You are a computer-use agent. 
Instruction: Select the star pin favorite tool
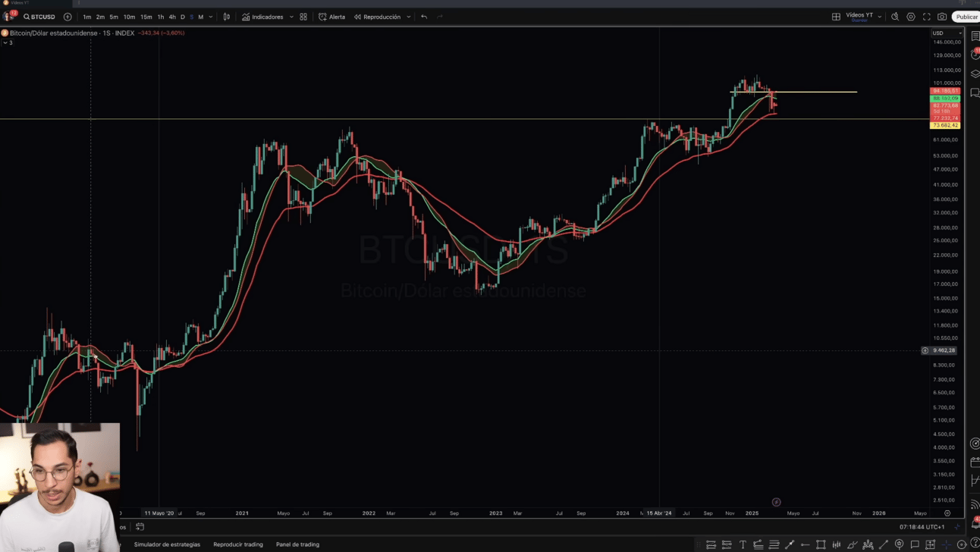[x=900, y=544]
